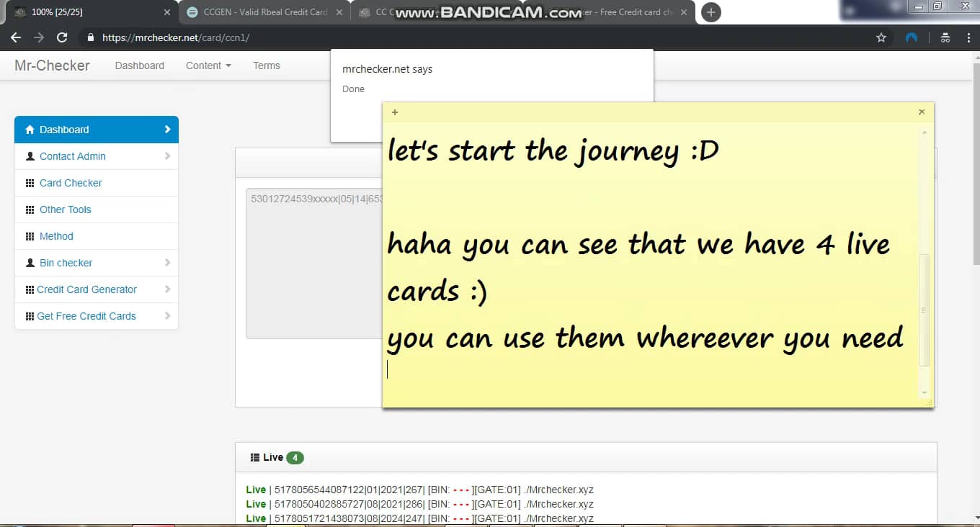Expand the Credit Card Generator chevron
The width and height of the screenshot is (980, 527).
click(167, 289)
